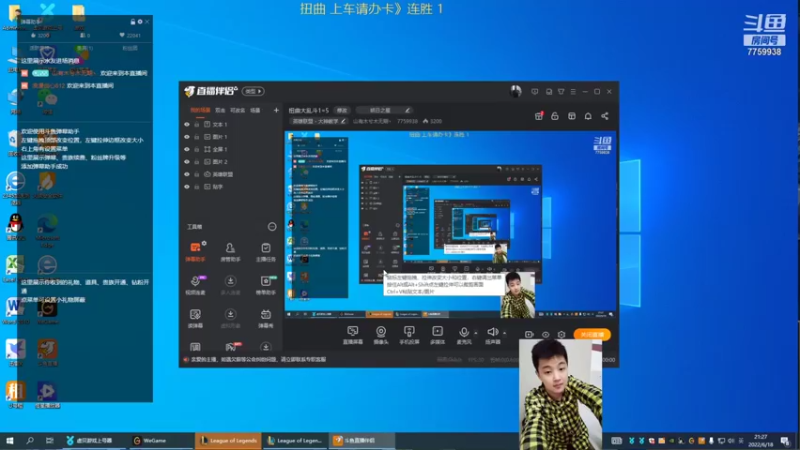The image size is (800, 450).
Task: Click the stream preview canvas
Action: click(x=450, y=224)
